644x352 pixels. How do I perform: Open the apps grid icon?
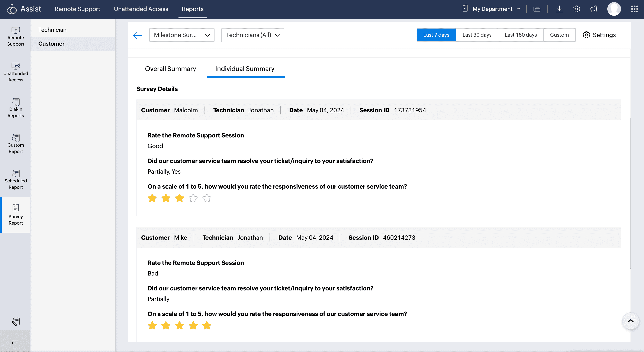tap(634, 9)
